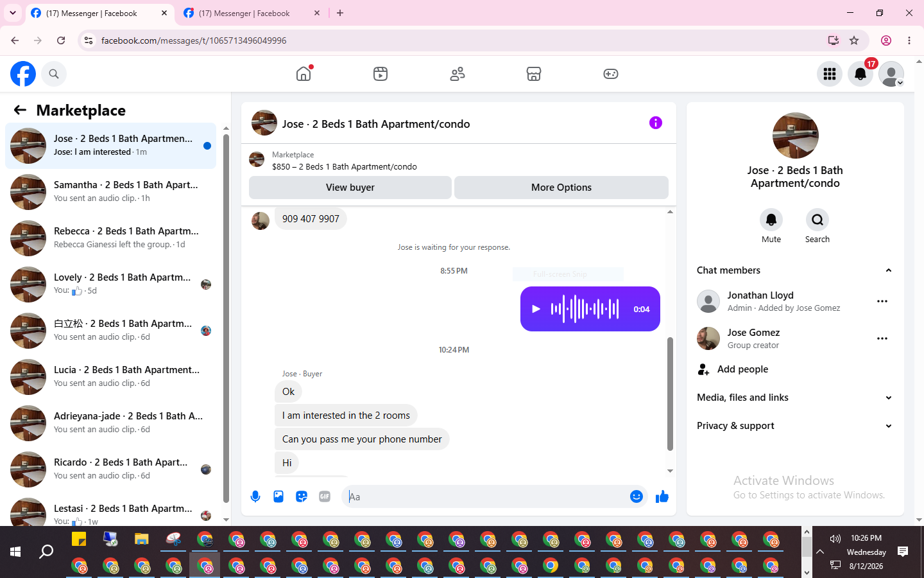This screenshot has width=924, height=578.
Task: Expand the Privacy & support section
Action: click(794, 426)
